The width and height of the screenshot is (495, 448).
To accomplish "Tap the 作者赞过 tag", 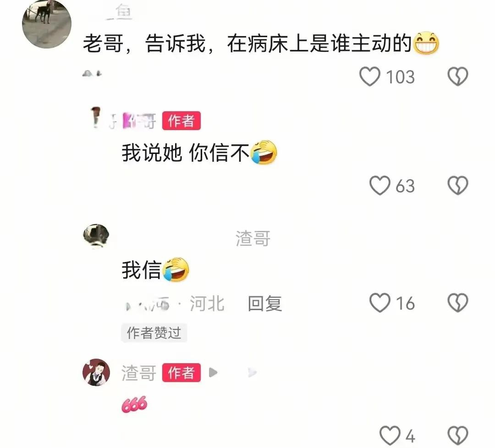I will (x=154, y=333).
